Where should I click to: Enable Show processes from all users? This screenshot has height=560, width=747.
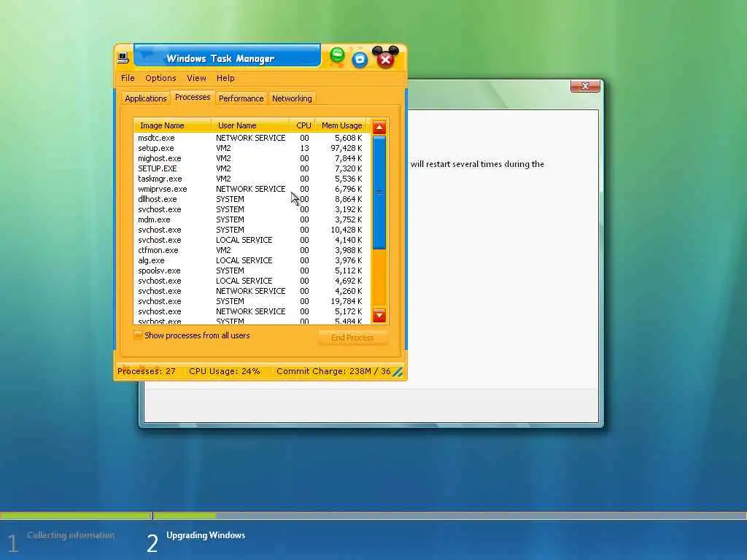(138, 335)
